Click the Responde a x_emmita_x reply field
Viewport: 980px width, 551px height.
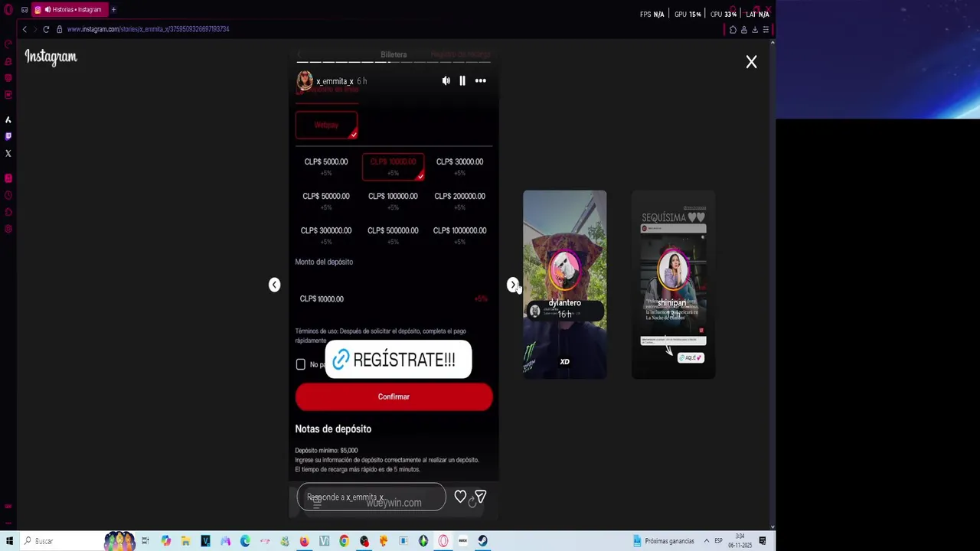(371, 497)
